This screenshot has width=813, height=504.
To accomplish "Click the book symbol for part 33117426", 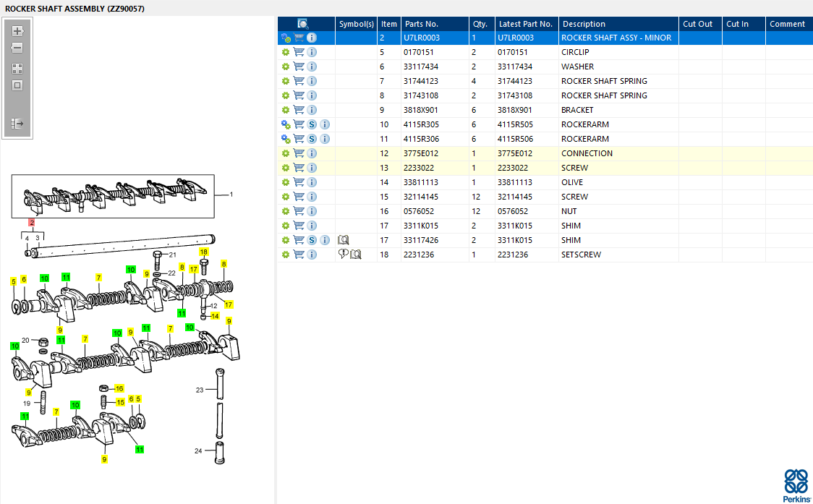I will click(344, 240).
